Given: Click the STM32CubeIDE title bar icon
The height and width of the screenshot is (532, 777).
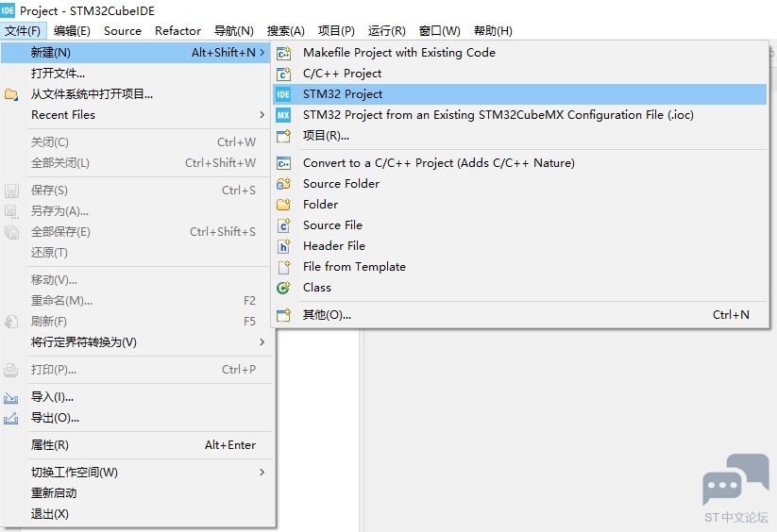Looking at the screenshot, I should click(8, 10).
